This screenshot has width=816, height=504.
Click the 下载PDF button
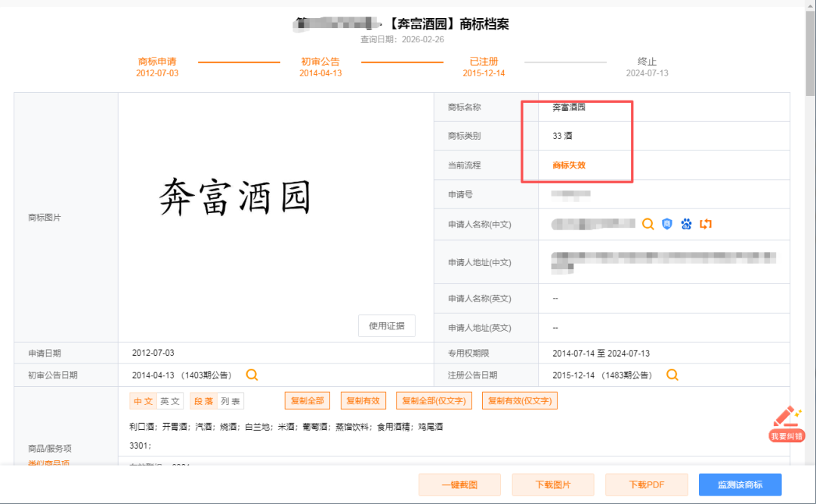click(x=647, y=484)
